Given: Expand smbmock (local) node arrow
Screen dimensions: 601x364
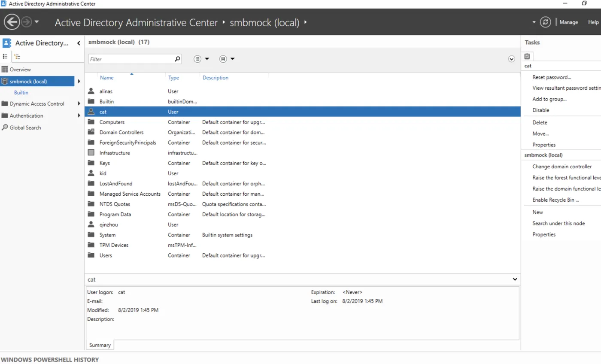Looking at the screenshot, I should coord(79,82).
